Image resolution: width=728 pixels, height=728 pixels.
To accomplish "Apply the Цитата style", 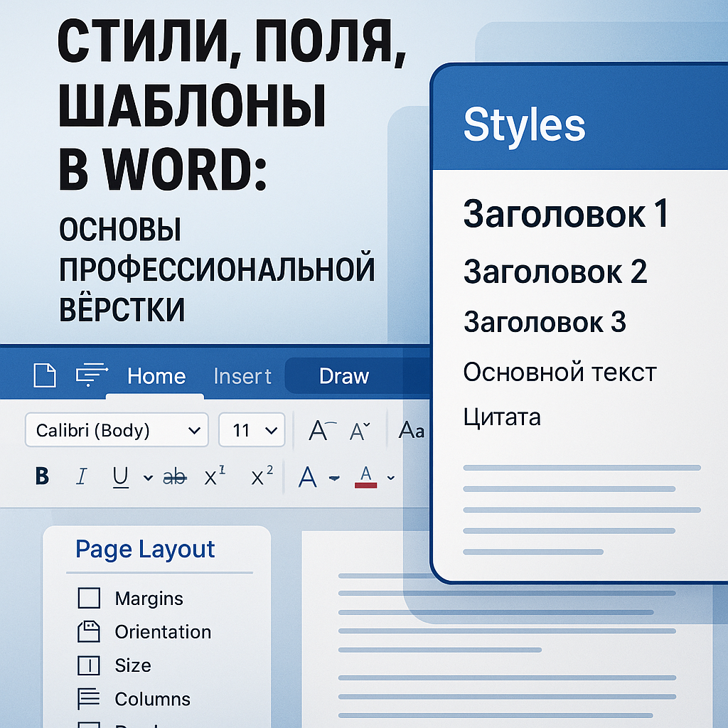I will (x=503, y=417).
